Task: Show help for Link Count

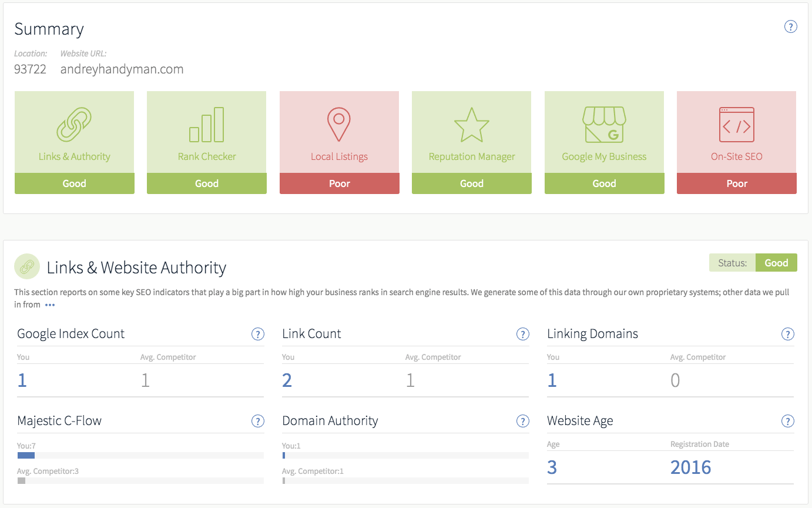Action: [x=523, y=334]
